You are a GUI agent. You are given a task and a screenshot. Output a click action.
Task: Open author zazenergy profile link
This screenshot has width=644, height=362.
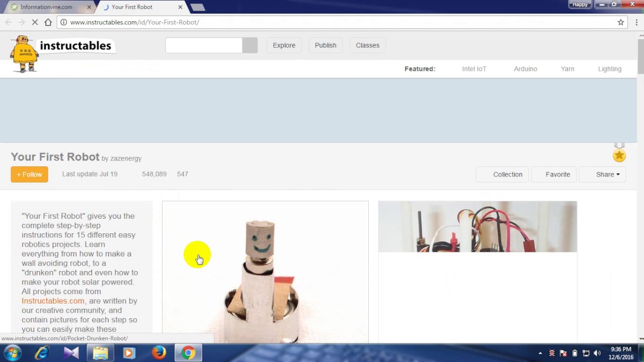pos(126,158)
